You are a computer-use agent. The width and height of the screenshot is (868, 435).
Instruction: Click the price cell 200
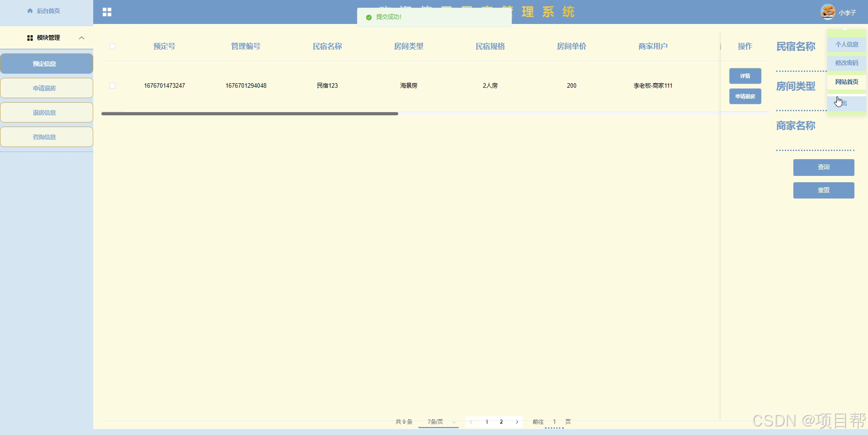click(x=572, y=85)
